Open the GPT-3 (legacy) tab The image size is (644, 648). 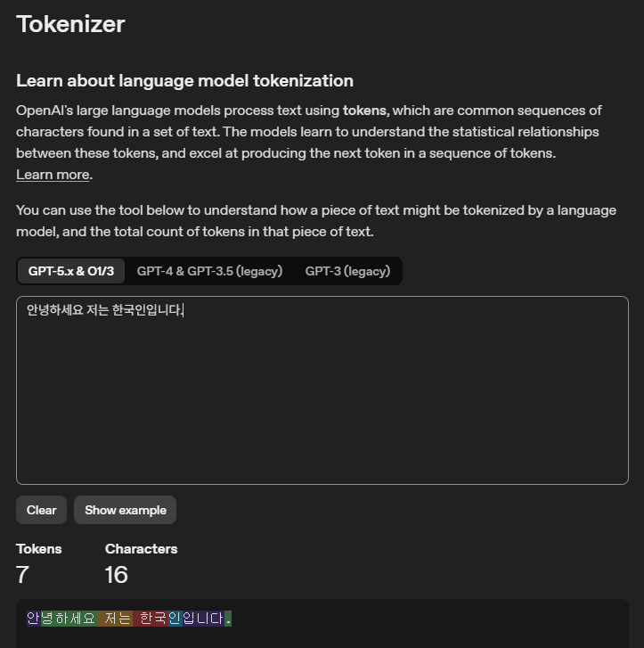347,271
